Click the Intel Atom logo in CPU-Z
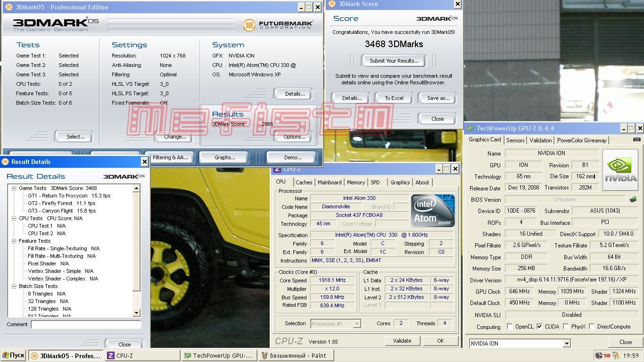The height and width of the screenshot is (362, 644). tap(433, 210)
